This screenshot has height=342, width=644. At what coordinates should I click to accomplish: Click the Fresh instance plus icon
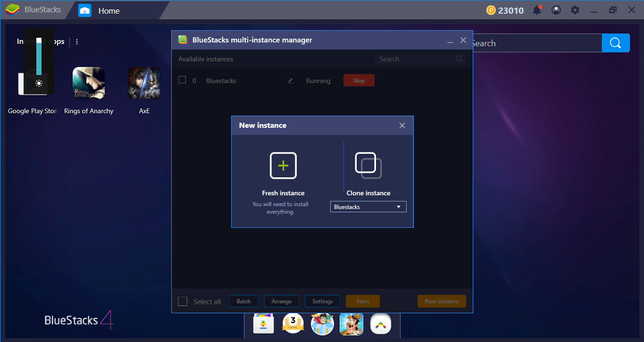(x=283, y=166)
